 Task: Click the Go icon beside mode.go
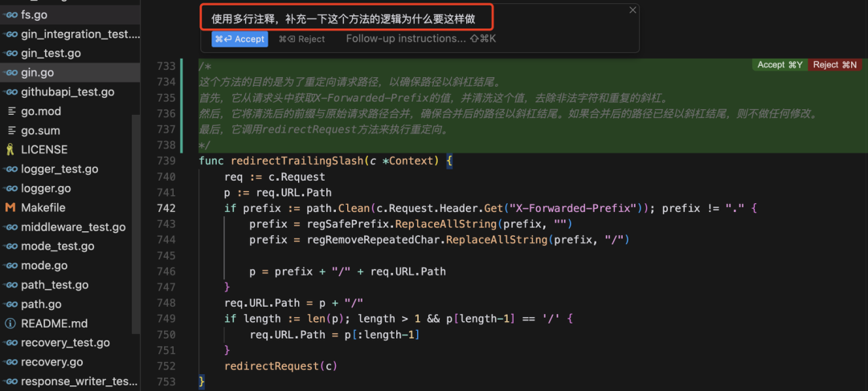[10, 266]
